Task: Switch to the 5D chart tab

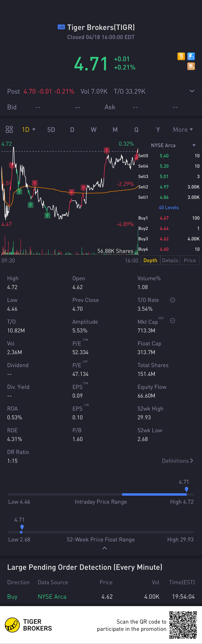Action: click(51, 129)
